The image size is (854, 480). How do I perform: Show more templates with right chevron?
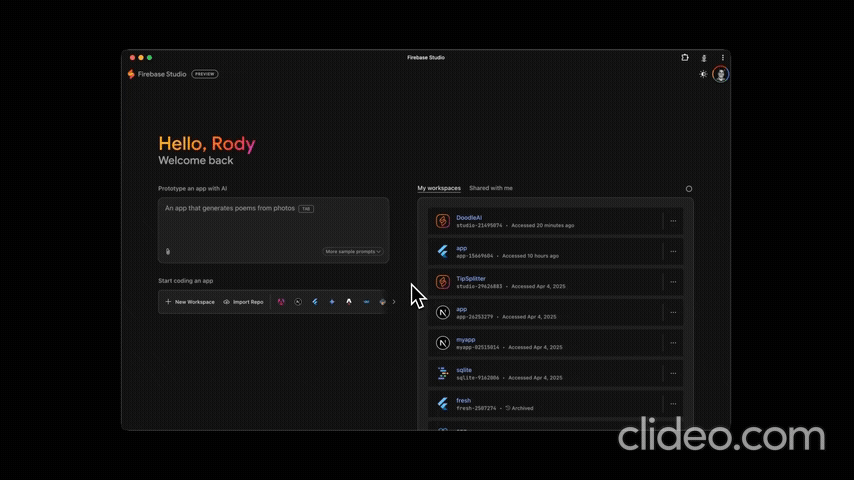pos(394,302)
